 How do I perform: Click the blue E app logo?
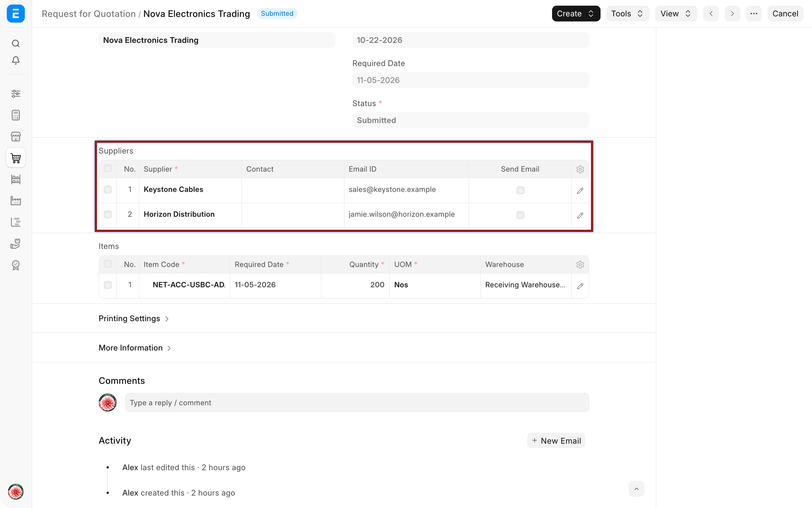click(x=16, y=14)
